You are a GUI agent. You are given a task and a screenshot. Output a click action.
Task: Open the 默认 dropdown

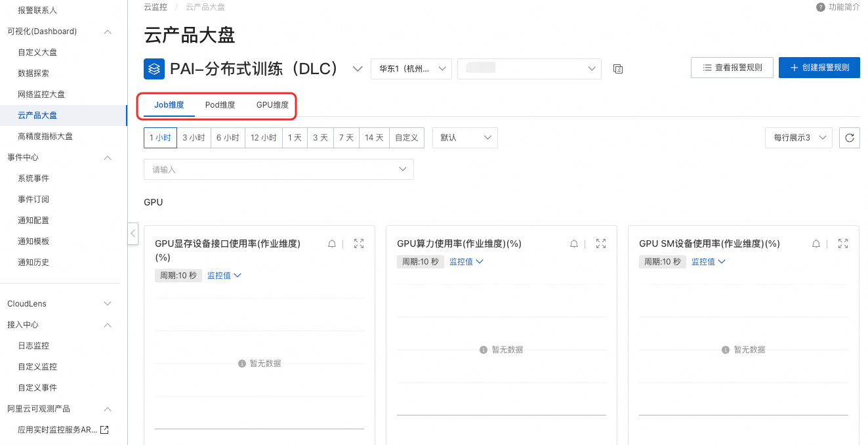[465, 138]
